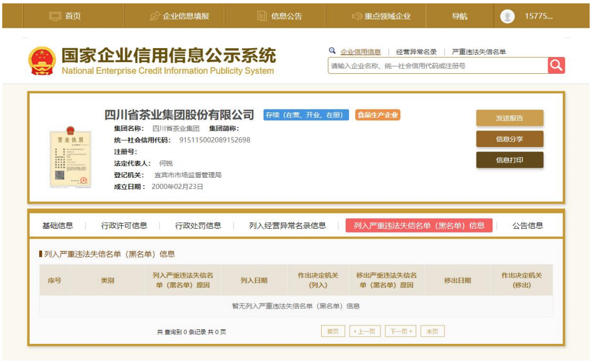Click the 信息分享 button
This screenshot has height=364, width=593.
point(510,139)
